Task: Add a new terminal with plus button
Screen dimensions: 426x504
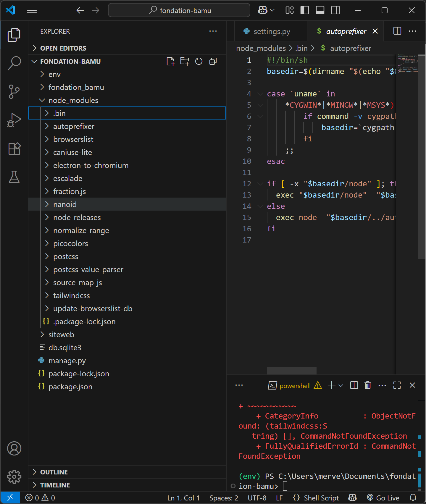Action: point(332,385)
